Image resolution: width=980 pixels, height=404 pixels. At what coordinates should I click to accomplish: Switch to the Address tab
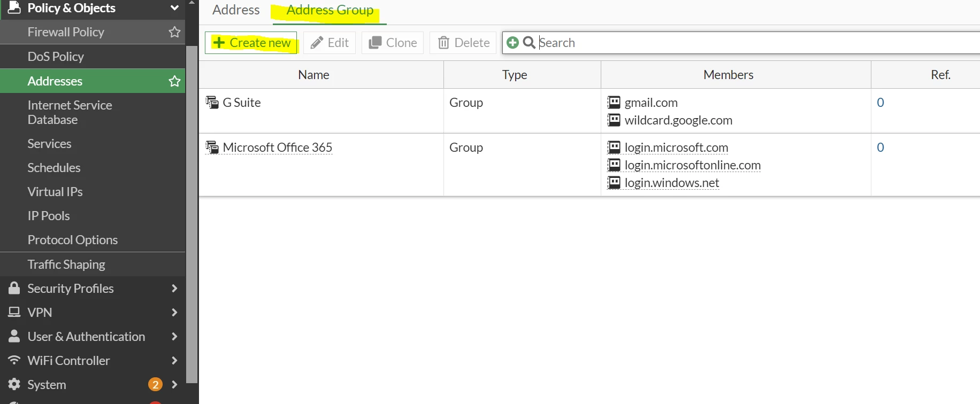[236, 10]
